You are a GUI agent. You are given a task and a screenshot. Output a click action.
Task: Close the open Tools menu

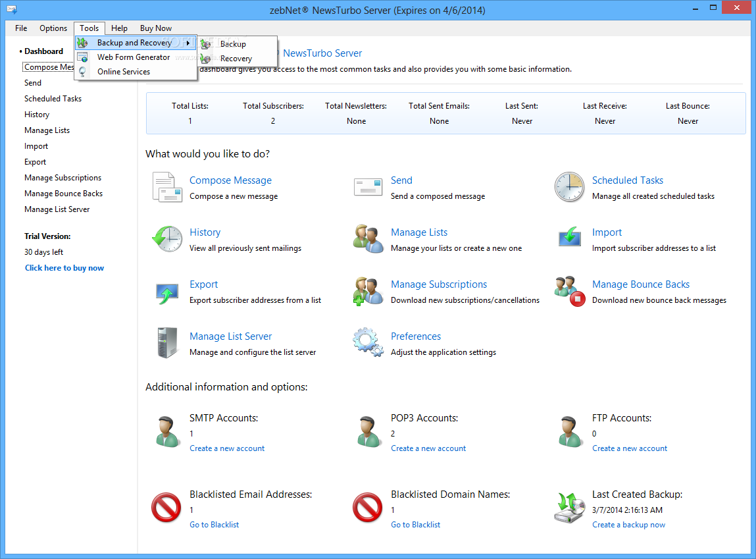pos(89,28)
